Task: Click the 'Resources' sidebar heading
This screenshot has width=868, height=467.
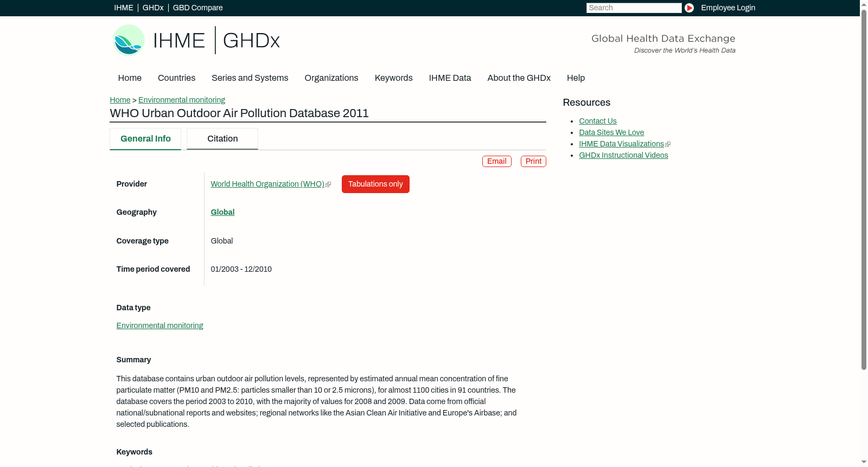Action: click(586, 103)
